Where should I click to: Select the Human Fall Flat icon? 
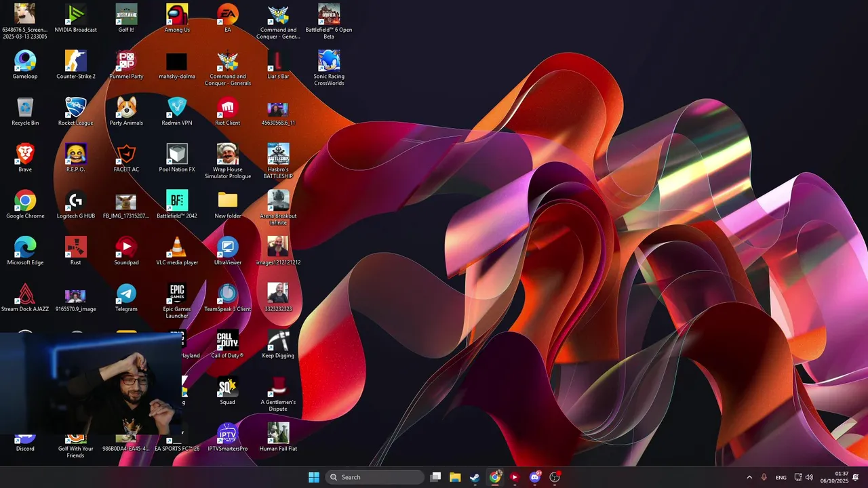[278, 437]
